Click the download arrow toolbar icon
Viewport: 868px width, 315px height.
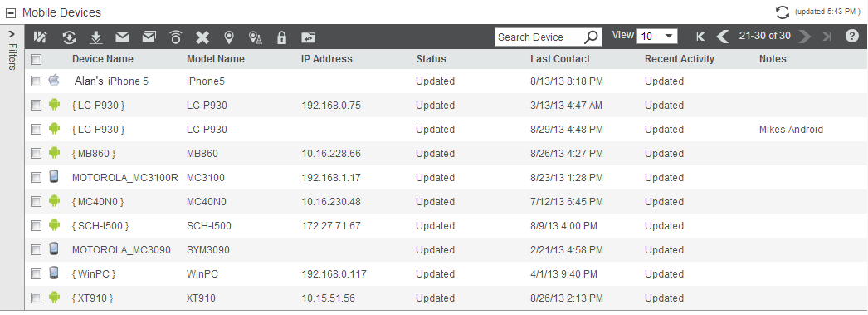click(96, 37)
